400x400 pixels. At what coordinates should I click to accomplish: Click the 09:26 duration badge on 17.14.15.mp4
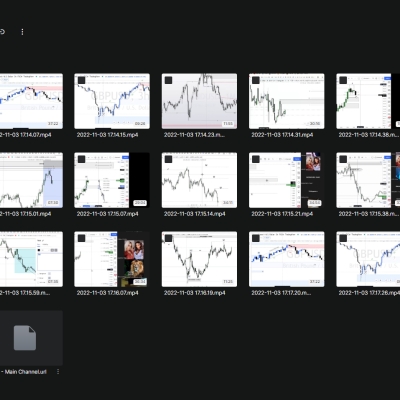(x=140, y=124)
